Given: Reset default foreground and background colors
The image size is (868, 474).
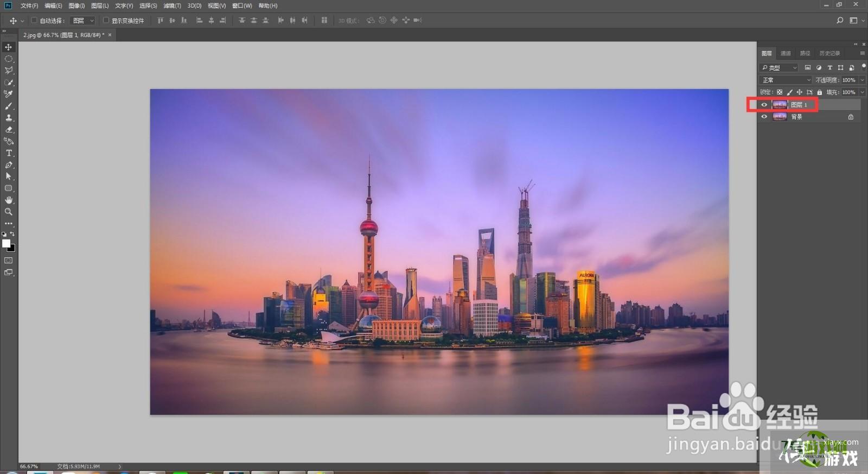Looking at the screenshot, I should (x=4, y=234).
